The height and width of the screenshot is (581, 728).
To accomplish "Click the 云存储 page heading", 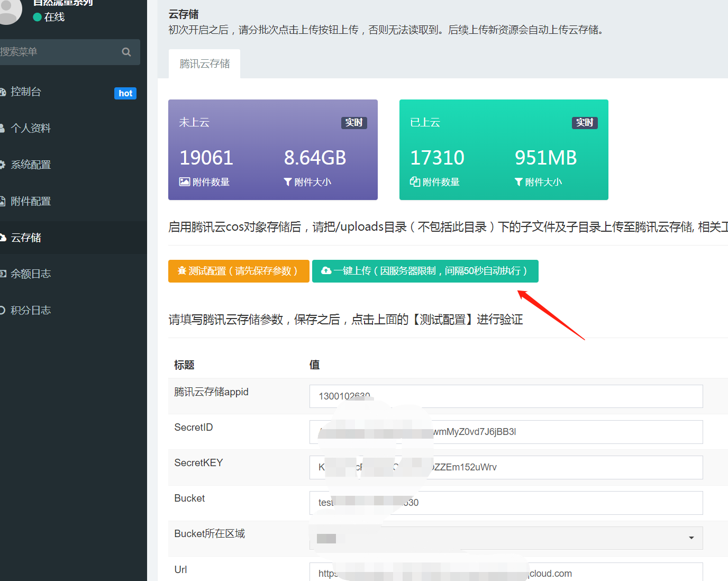I will pyautogui.click(x=184, y=14).
